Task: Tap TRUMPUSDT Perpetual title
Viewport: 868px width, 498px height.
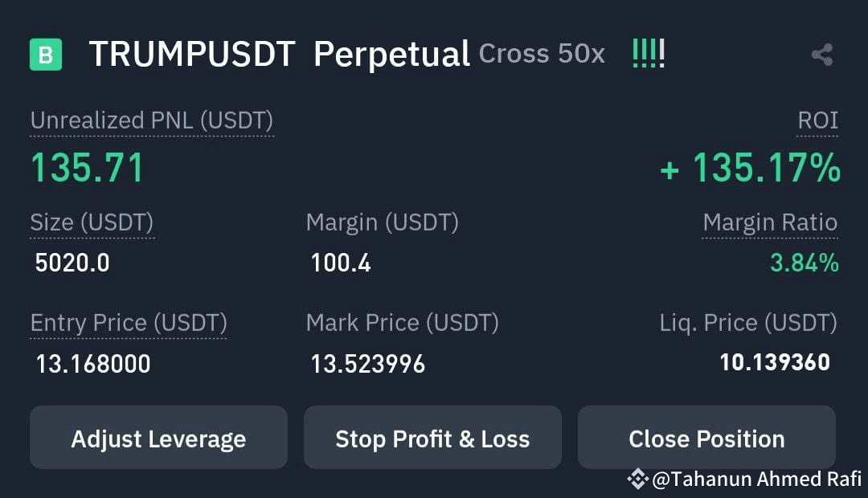Action: click(x=280, y=55)
